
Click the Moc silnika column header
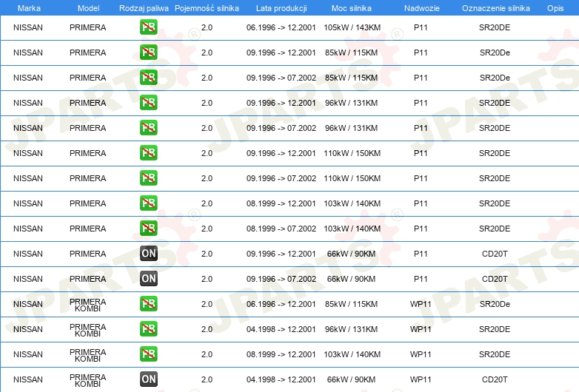click(x=352, y=8)
